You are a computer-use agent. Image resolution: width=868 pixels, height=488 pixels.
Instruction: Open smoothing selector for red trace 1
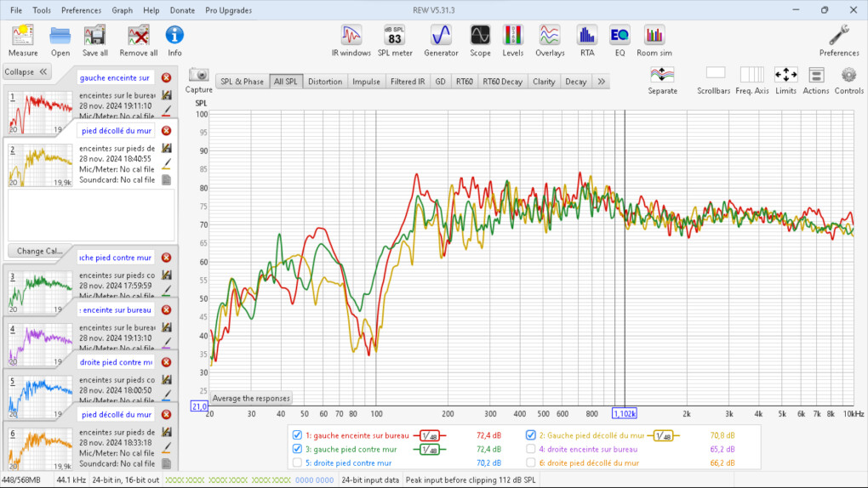[430, 436]
